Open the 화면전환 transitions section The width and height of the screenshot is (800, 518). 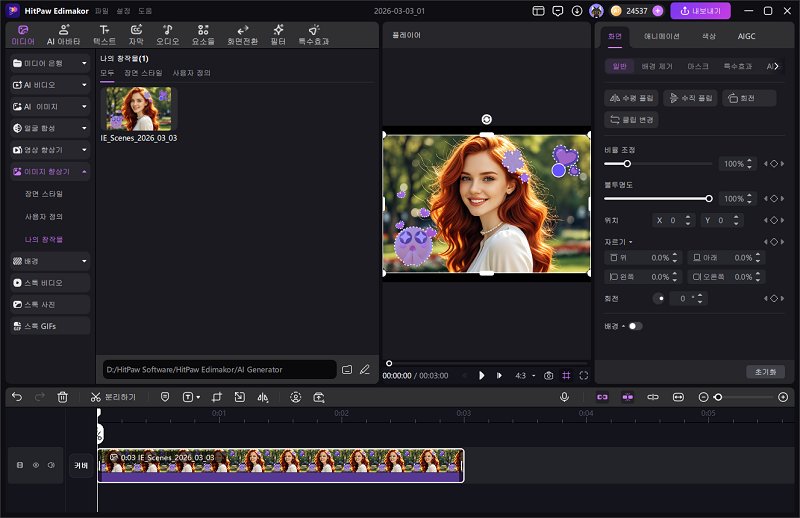242,35
